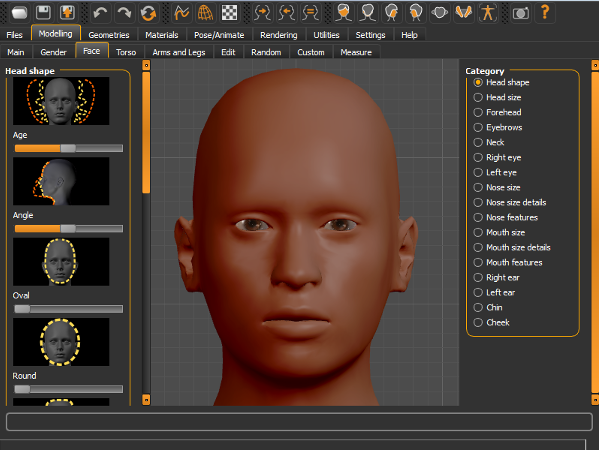Click the undo arrow icon

[x=100, y=13]
